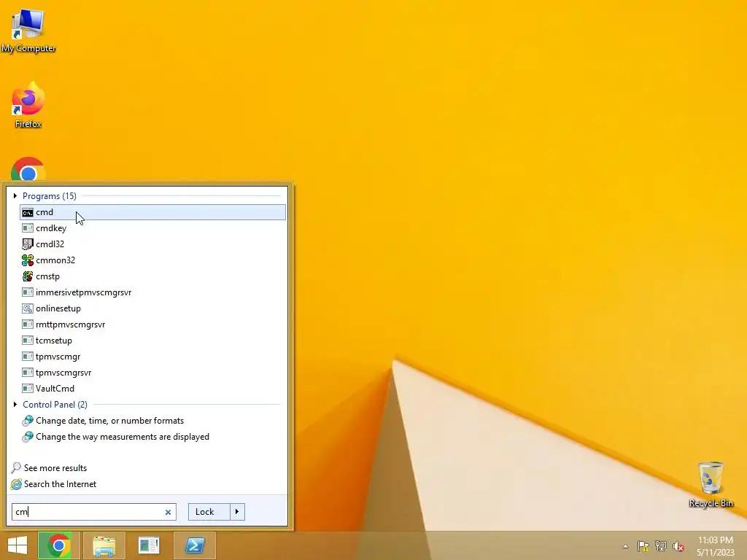Open rmttpmvscmgrsvr result
Screen dimensions: 747x560
coord(152,324)
